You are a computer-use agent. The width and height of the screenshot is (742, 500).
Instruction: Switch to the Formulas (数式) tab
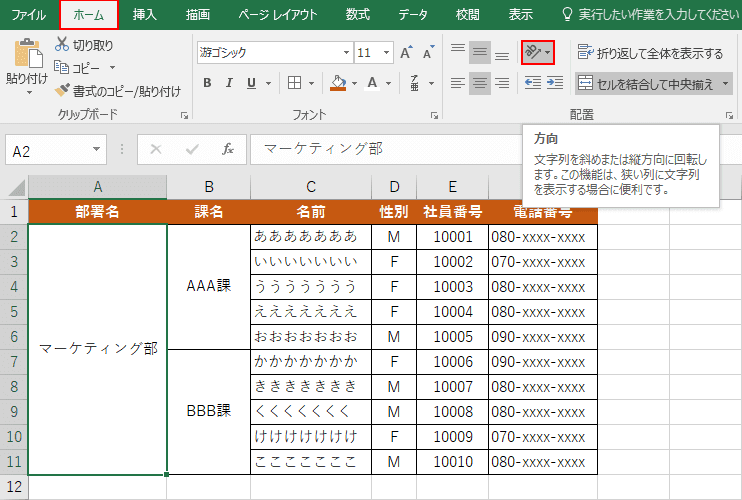[x=357, y=15]
